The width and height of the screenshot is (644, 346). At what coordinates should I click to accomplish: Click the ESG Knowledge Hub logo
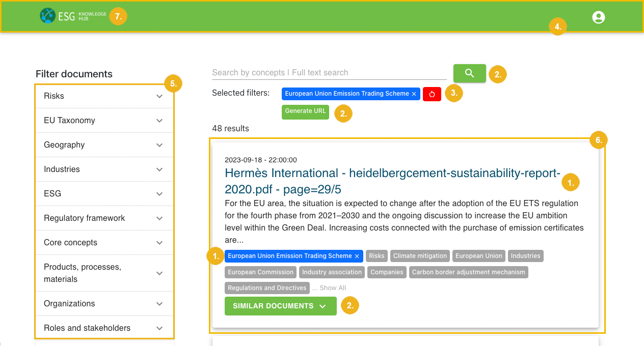tap(73, 16)
